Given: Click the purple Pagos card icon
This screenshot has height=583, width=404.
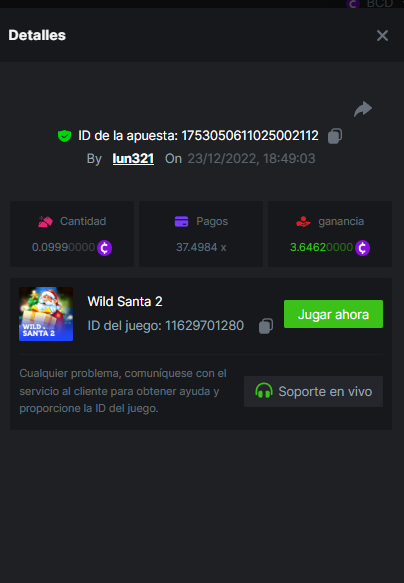Looking at the screenshot, I should click(x=181, y=221).
